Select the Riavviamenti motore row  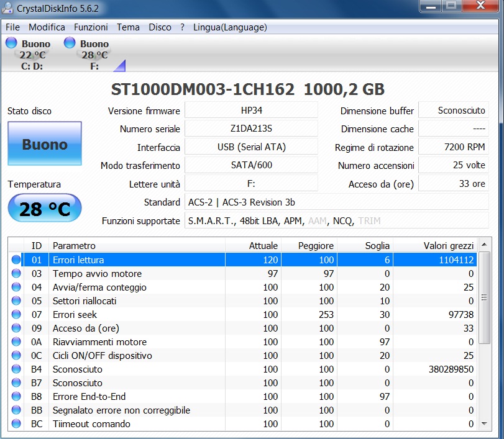[x=243, y=342]
